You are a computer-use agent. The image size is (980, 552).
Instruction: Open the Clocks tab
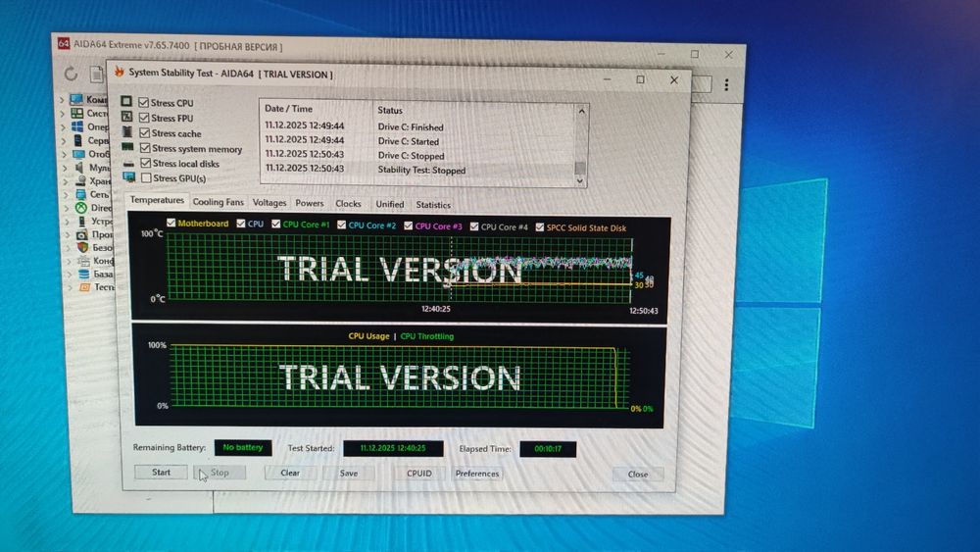pos(348,204)
